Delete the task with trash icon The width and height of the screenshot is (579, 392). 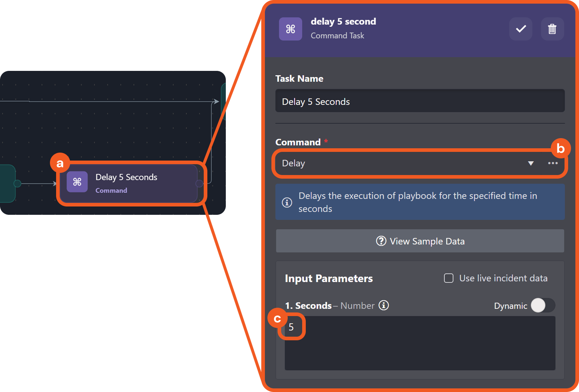[552, 29]
